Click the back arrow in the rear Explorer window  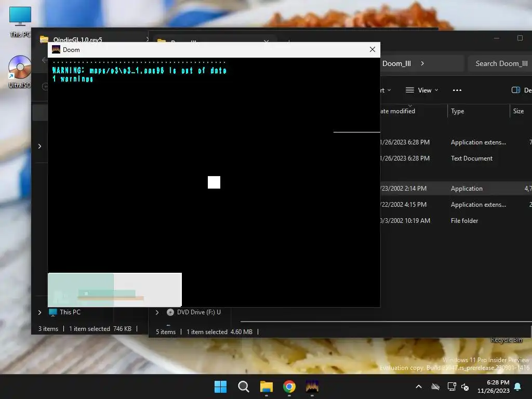[44, 60]
